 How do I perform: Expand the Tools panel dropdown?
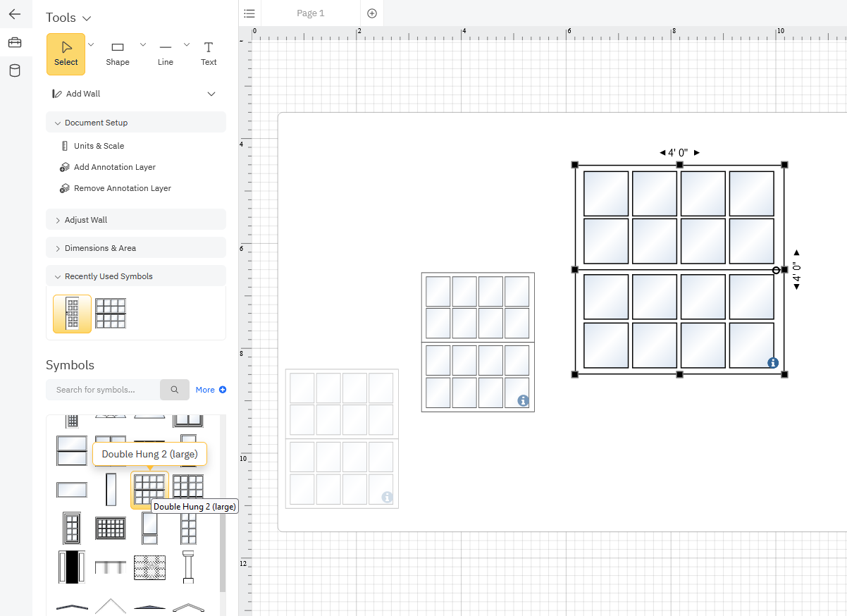[87, 18]
